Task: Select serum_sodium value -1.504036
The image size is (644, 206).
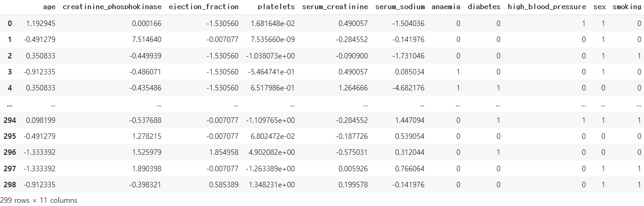Action: 409,23
